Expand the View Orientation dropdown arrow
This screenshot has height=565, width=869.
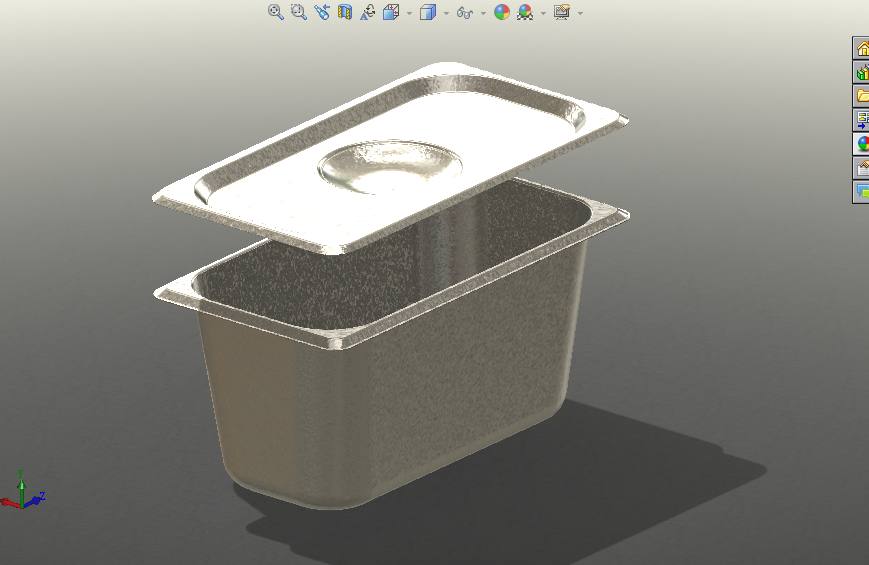410,13
